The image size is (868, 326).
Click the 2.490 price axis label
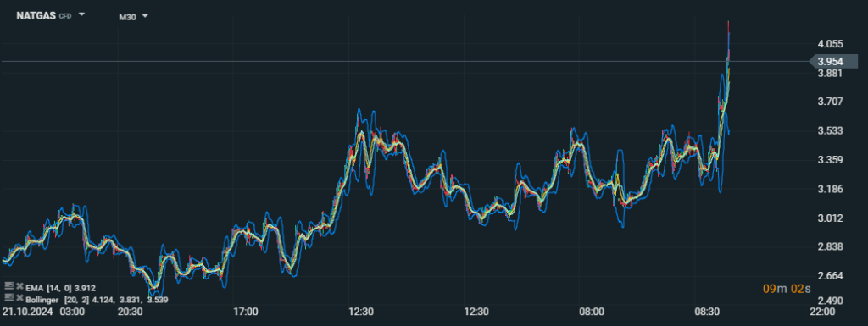[830, 301]
